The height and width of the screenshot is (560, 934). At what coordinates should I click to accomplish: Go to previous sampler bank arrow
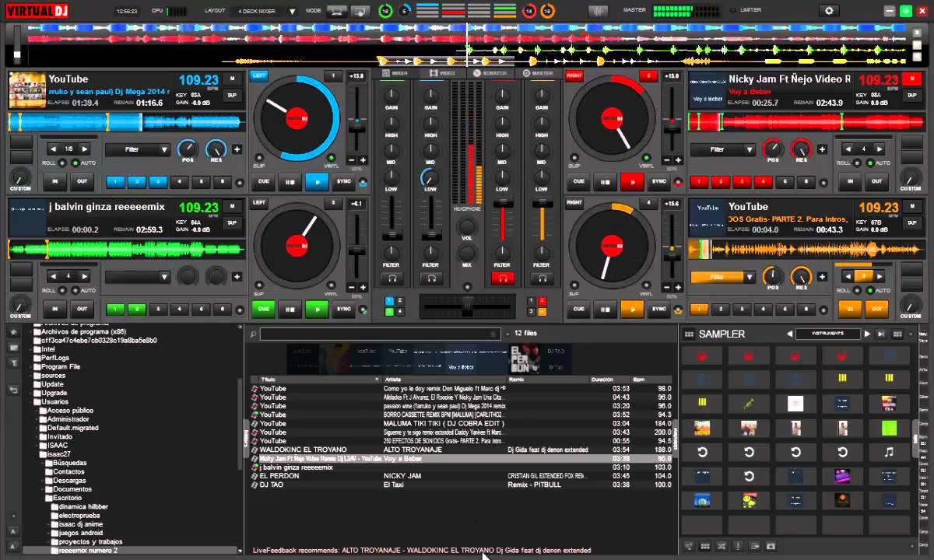click(789, 334)
